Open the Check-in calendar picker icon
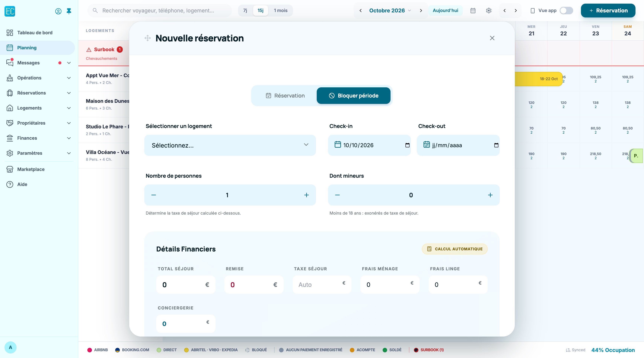644x358 pixels. pyautogui.click(x=407, y=145)
